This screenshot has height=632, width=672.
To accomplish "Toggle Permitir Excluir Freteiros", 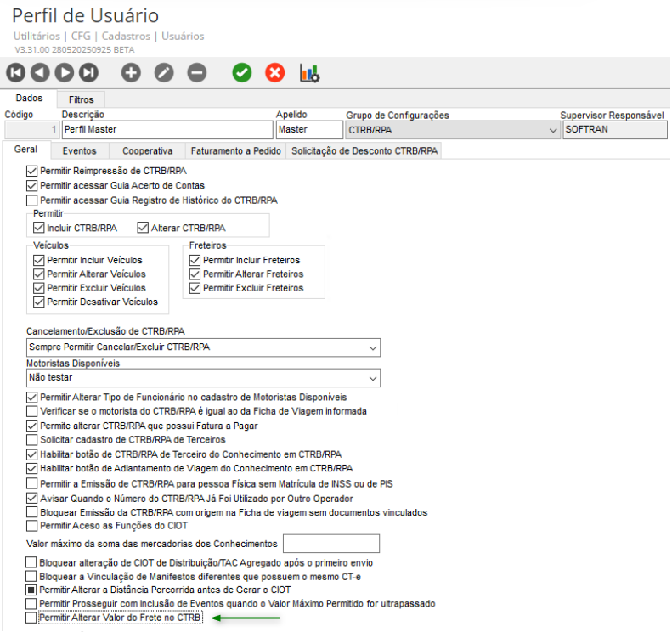I will pos(195,288).
